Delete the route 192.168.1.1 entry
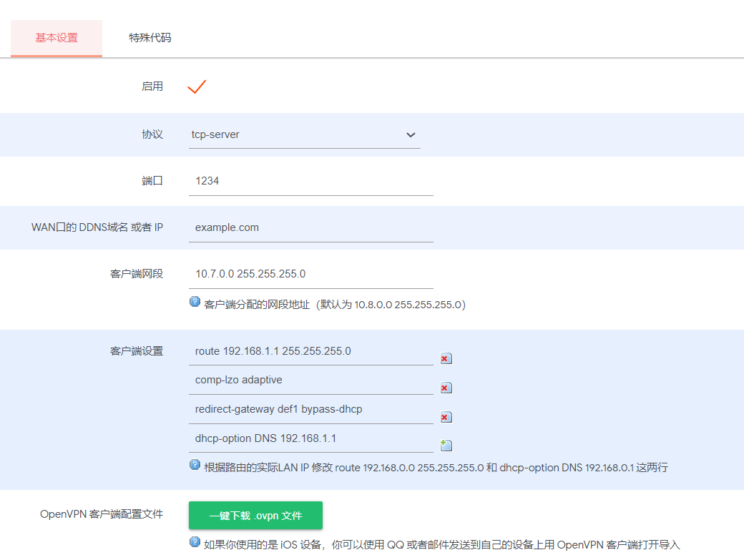The image size is (744, 560). [x=446, y=358]
